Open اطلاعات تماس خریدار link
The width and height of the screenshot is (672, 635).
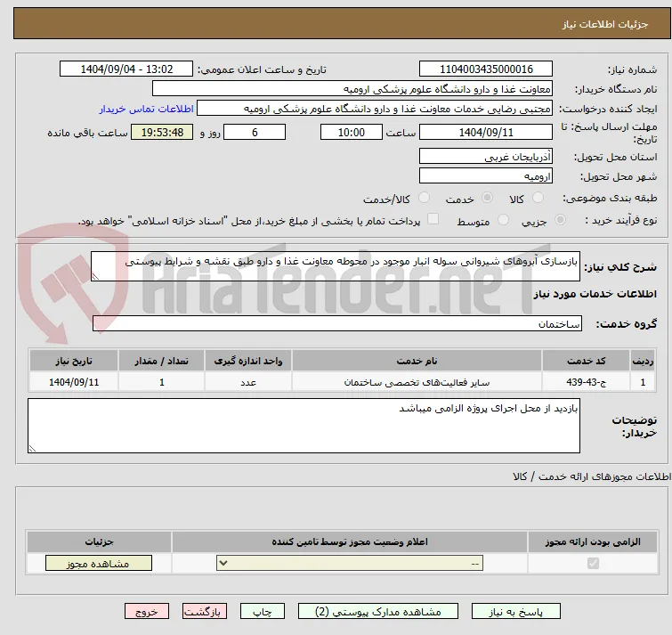pos(147,109)
